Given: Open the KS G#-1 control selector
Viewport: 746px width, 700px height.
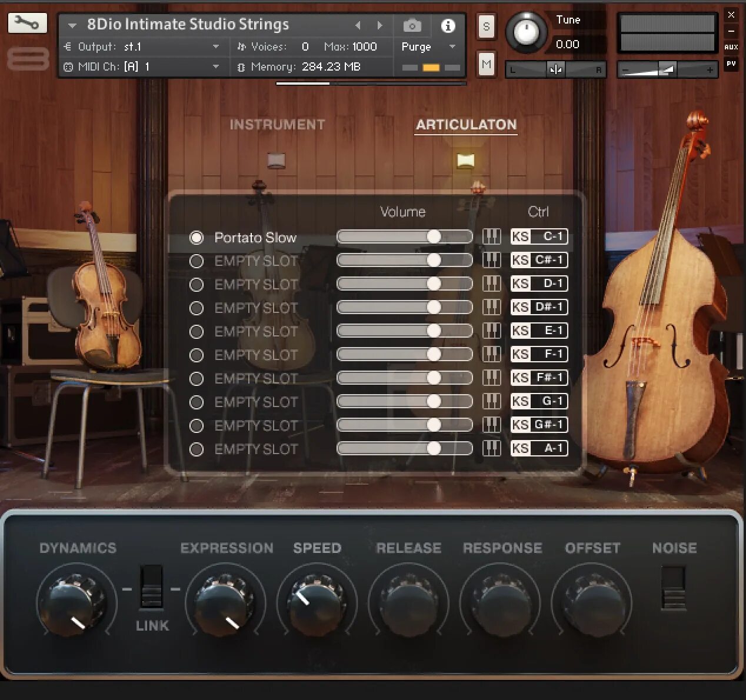Looking at the screenshot, I should coord(539,425).
